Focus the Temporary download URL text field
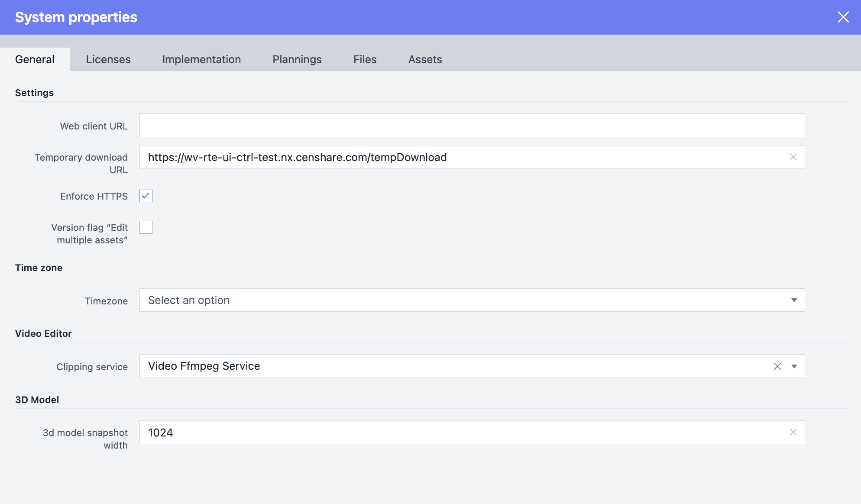 (x=433, y=157)
